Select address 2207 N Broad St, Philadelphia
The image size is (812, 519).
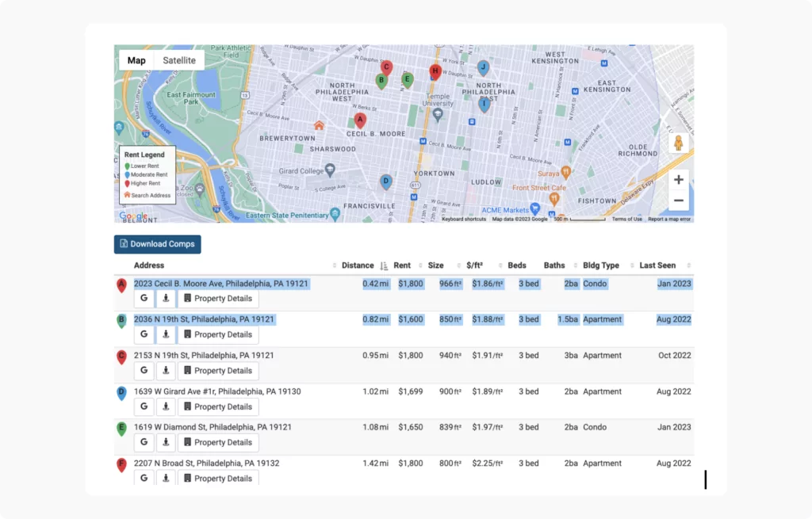(x=206, y=464)
